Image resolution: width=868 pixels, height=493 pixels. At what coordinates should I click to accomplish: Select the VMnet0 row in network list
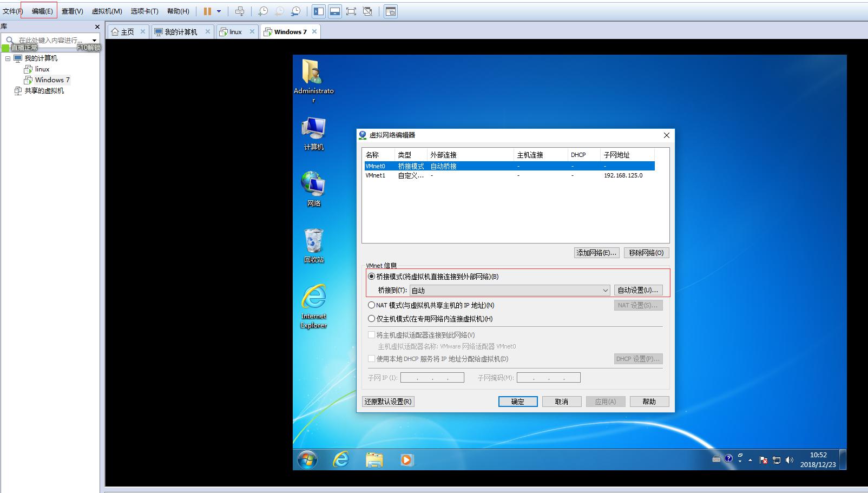tap(509, 166)
